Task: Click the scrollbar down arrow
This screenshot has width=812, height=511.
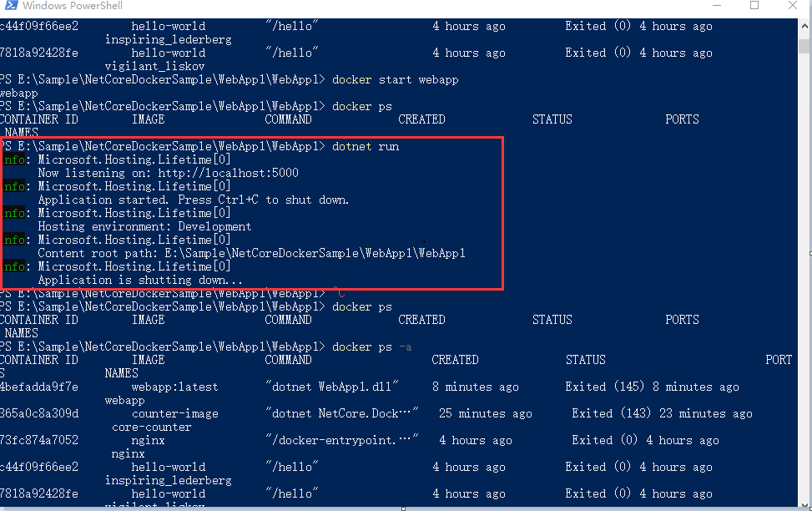Action: tap(805, 503)
